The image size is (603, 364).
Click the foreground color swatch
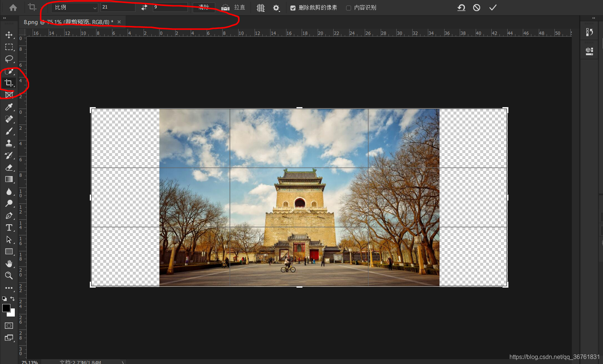[6, 308]
